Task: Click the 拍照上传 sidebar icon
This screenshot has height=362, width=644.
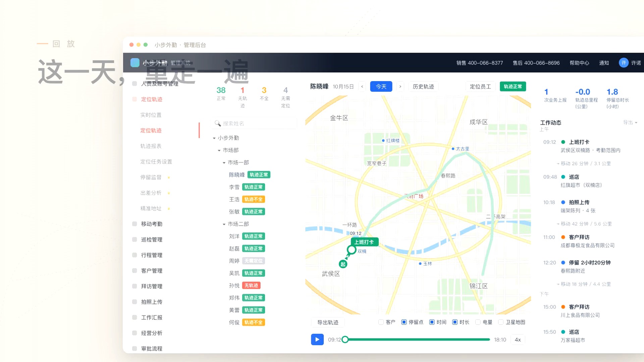Action: pyautogui.click(x=135, y=302)
